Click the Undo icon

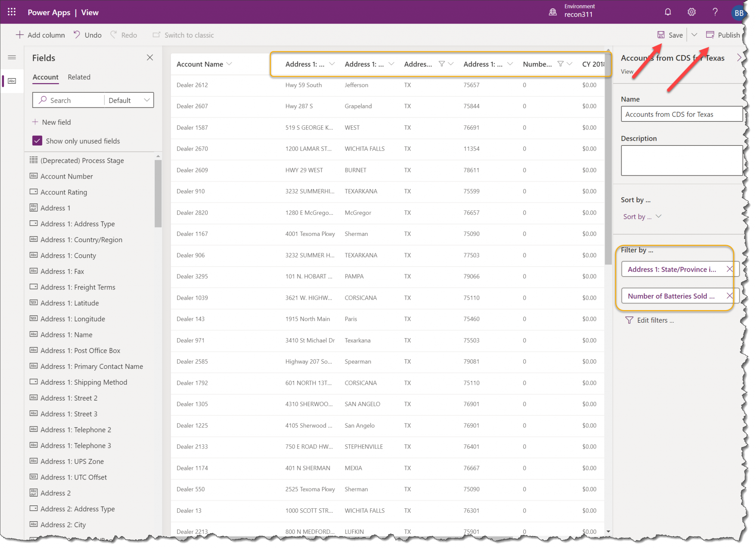pos(76,34)
